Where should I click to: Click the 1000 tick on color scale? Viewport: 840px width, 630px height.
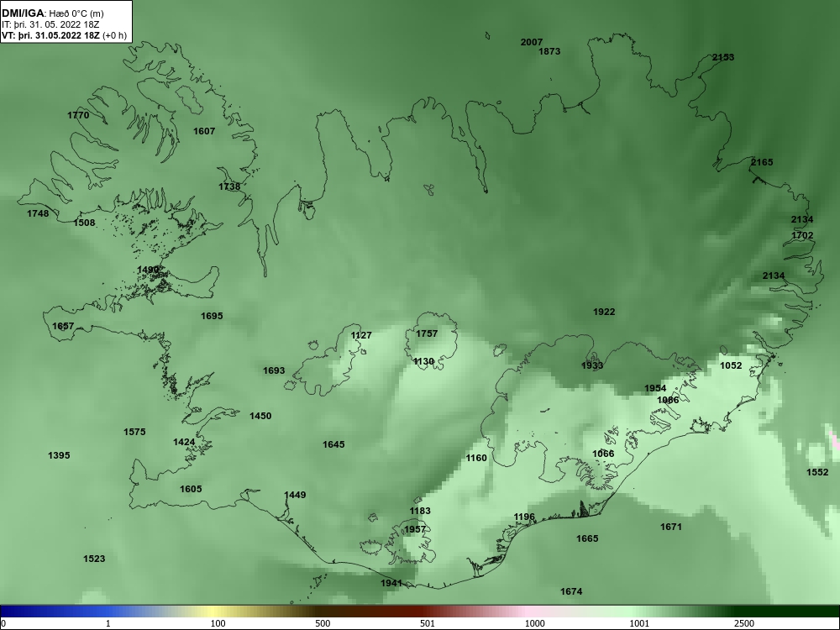tap(534, 623)
